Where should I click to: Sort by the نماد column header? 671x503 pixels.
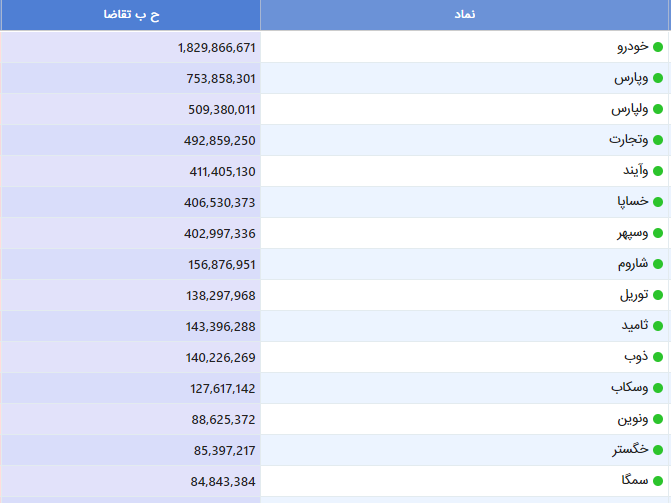pos(465,15)
